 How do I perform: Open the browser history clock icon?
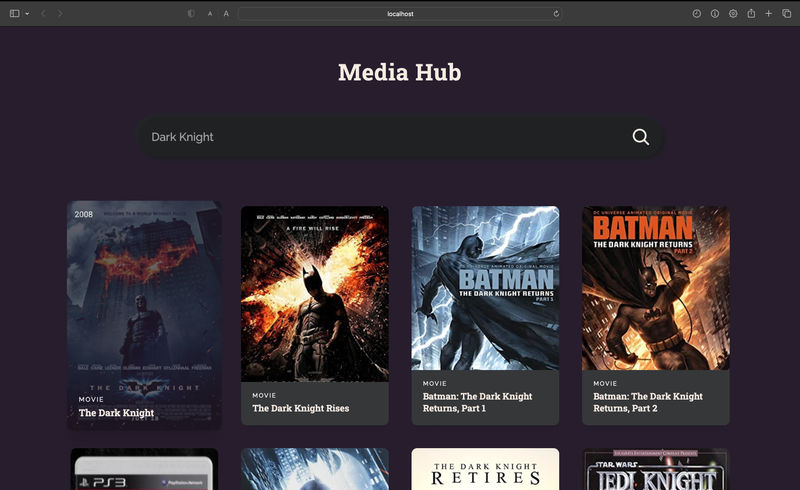tap(697, 13)
